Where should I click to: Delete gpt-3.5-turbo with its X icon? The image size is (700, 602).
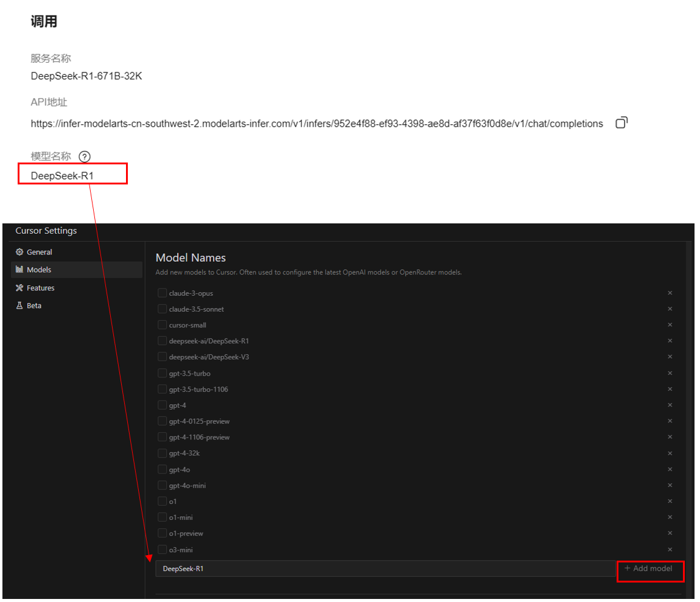[670, 373]
